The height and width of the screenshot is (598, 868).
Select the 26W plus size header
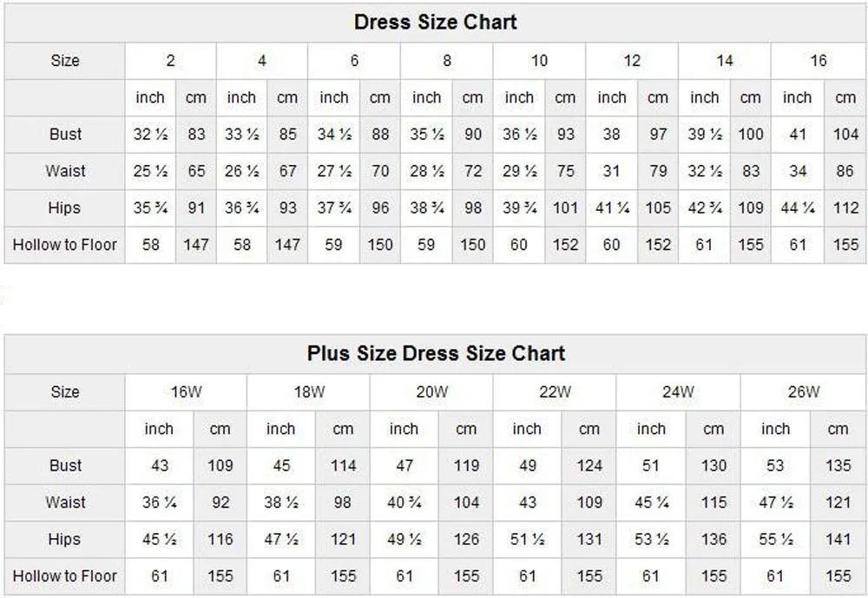coord(804,391)
